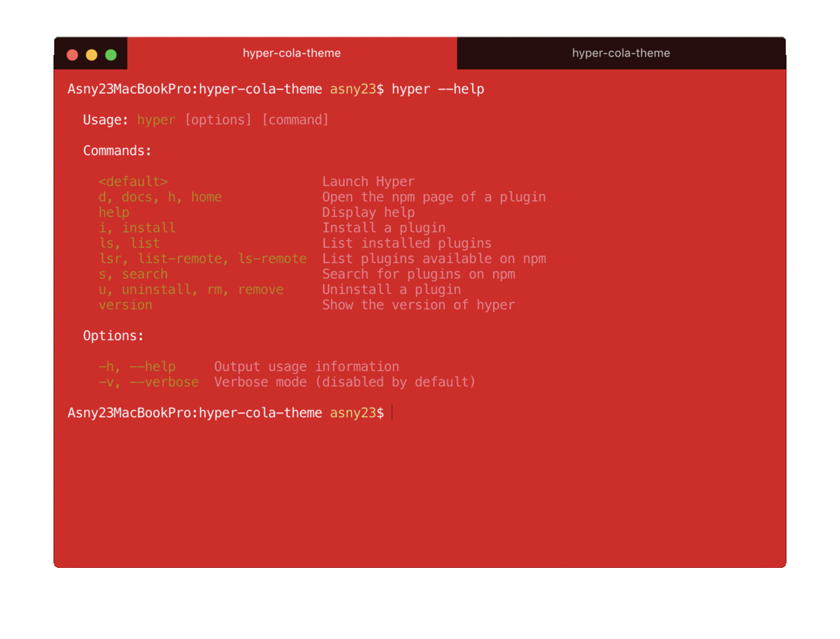Click the 'Display help' description
Viewport: 840px width, 639px height.
(368, 213)
